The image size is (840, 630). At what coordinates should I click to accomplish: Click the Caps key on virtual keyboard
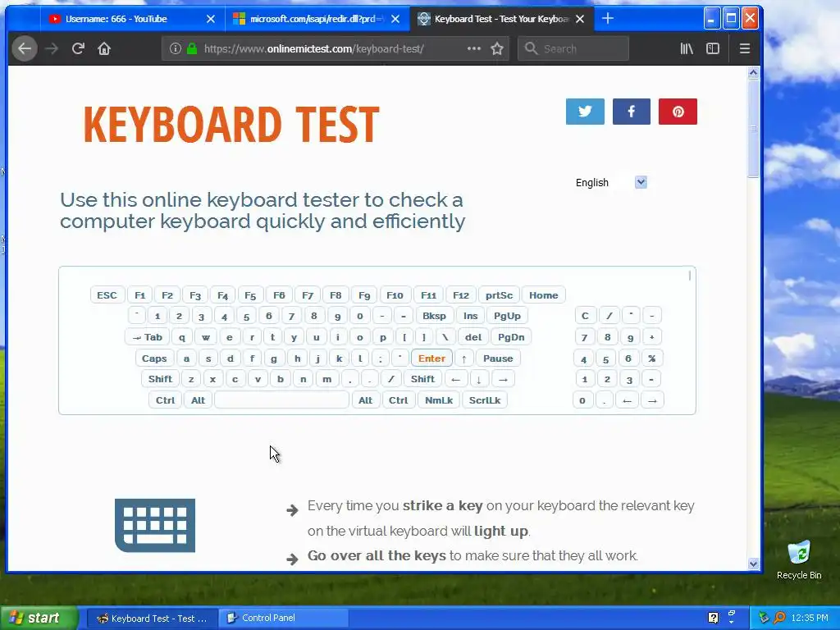pyautogui.click(x=154, y=358)
